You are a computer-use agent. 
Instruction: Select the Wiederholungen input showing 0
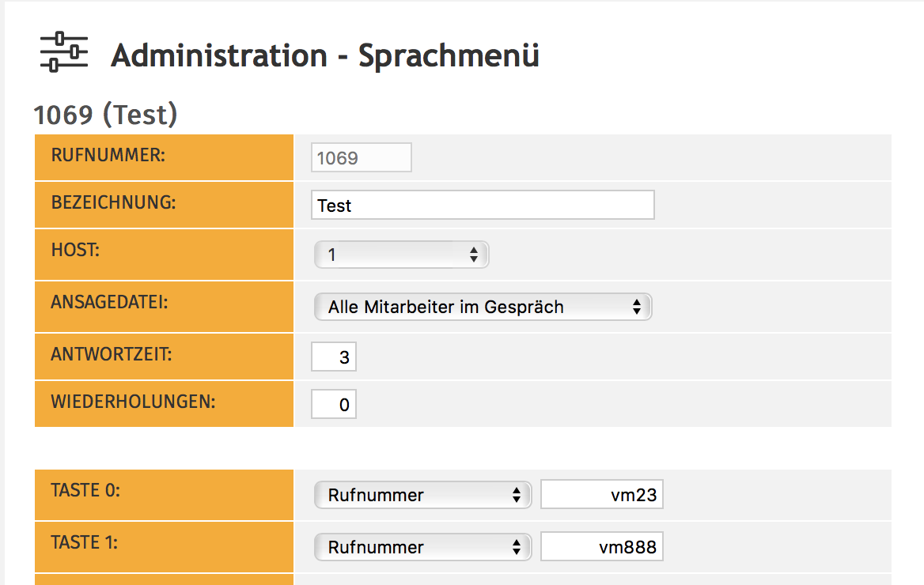point(334,405)
